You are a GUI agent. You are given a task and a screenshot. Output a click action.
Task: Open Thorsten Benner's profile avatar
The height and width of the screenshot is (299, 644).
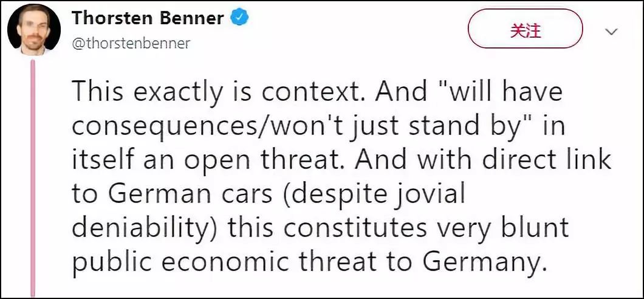[x=35, y=30]
